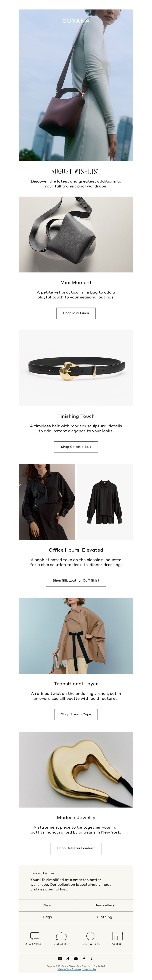Click the Shop Trench Cape button
Screen dimensions: 152x980
point(76,714)
